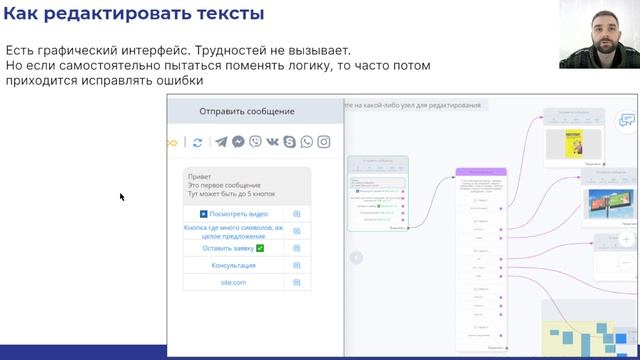
Task: Select the Facebook Messenger channel icon
Action: coord(238,142)
